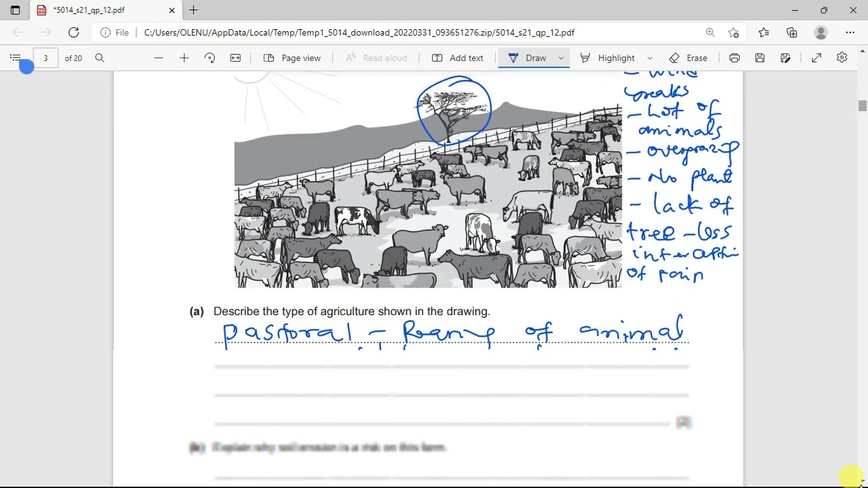
Task: Zoom in the PDF
Action: pyautogui.click(x=184, y=58)
